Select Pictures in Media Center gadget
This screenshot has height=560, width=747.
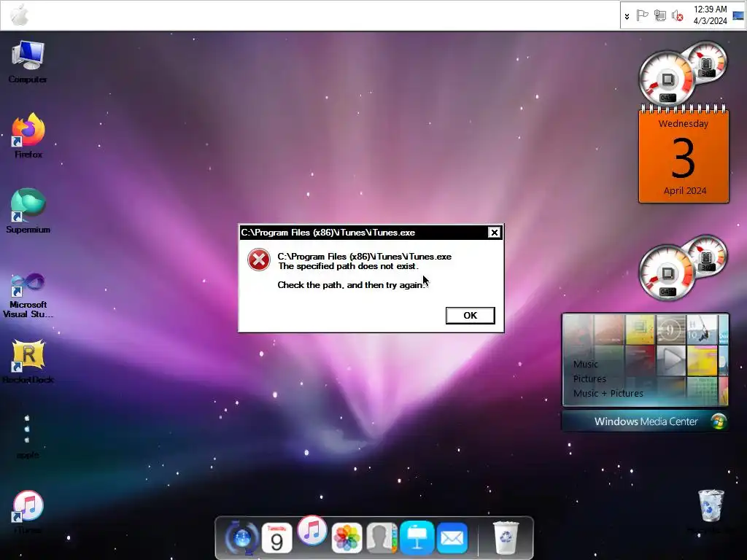click(589, 379)
